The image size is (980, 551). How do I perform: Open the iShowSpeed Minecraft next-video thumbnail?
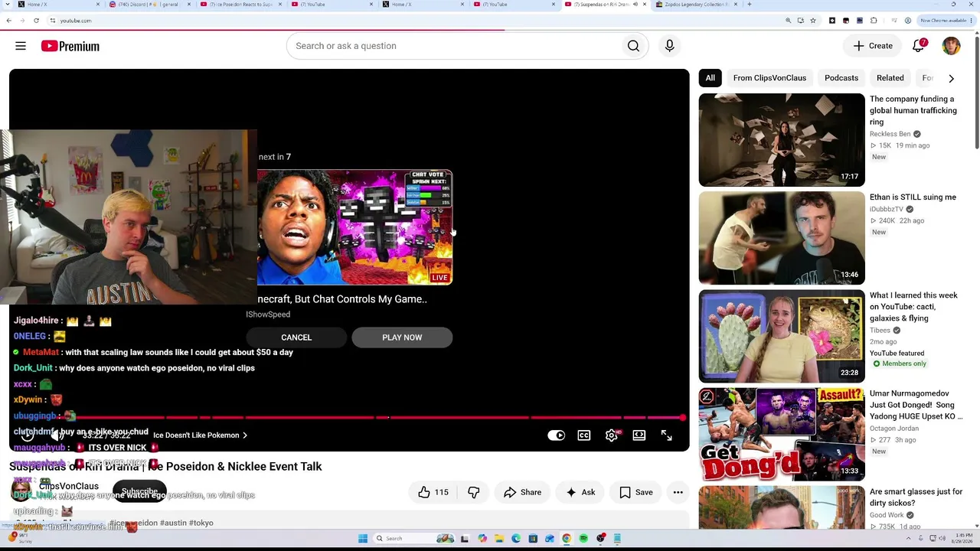tap(354, 227)
